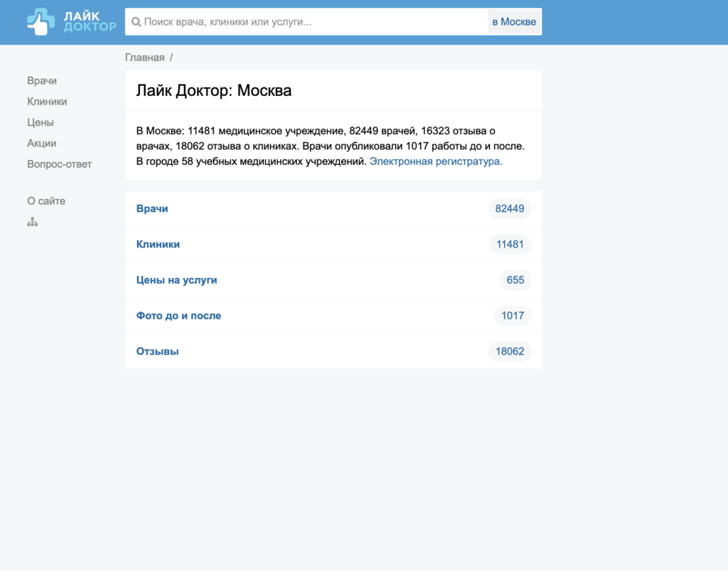
Task: Open 'Вопрос-ответ' section
Action: pos(60,164)
